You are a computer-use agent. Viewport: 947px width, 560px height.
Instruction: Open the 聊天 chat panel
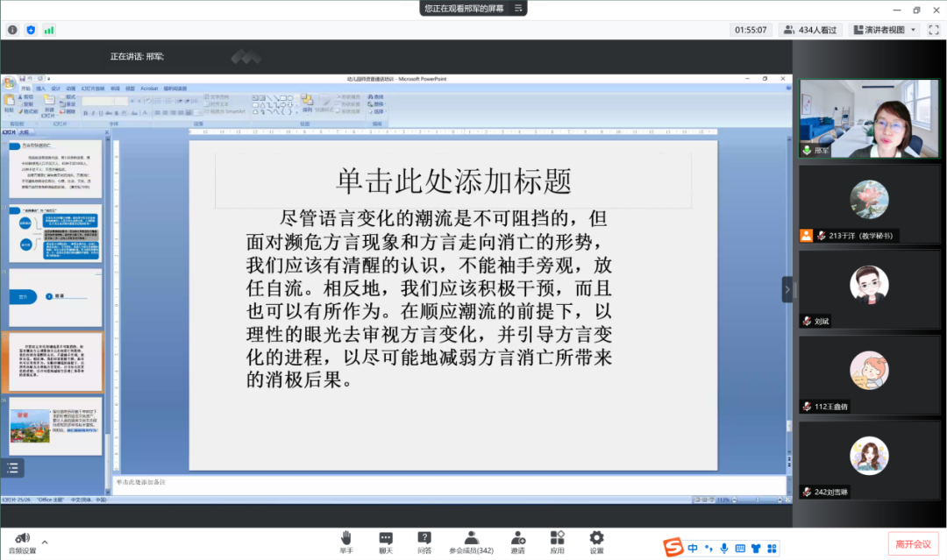point(386,537)
